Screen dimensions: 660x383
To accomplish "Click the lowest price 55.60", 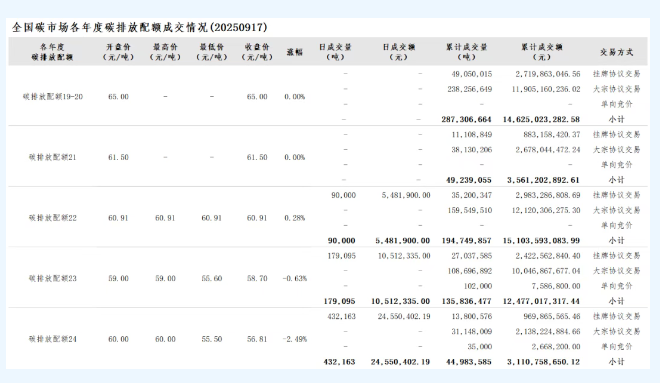I will click(211, 279).
